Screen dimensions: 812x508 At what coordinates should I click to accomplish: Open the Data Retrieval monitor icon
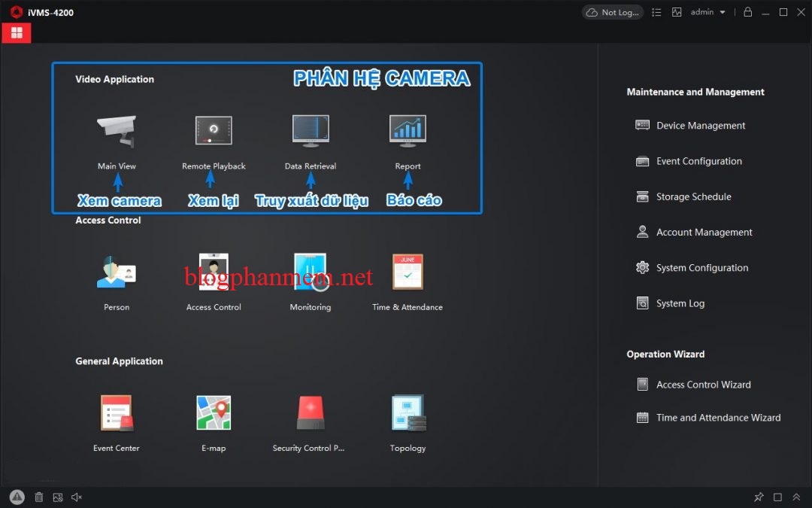point(311,131)
